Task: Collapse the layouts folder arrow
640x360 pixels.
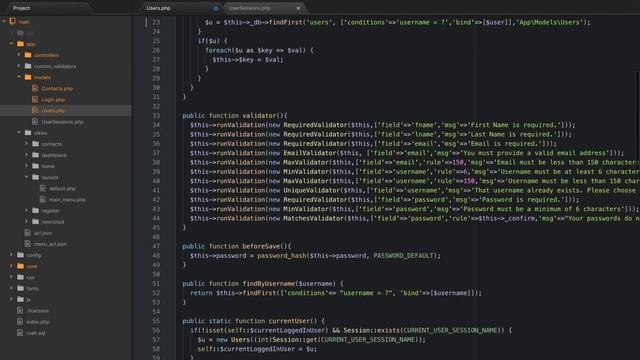Action: click(x=27, y=177)
